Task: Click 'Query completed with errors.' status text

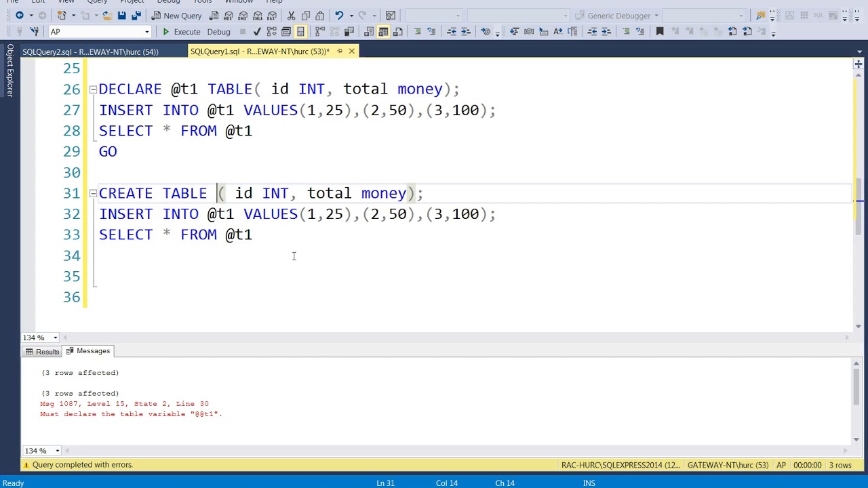Action: 83,465
